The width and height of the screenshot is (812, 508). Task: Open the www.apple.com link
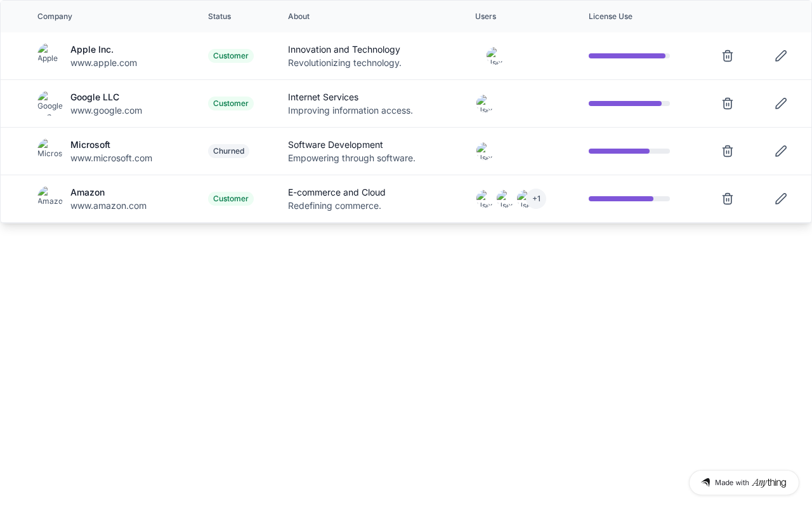point(103,63)
